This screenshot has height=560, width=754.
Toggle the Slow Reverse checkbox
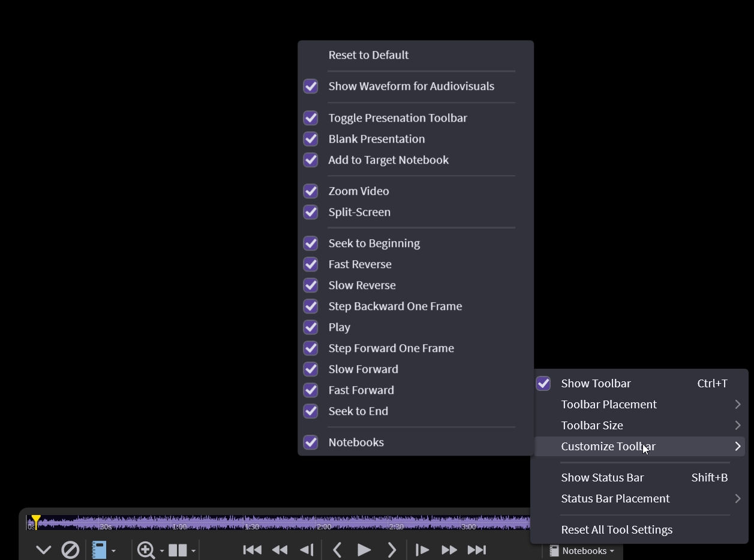[x=311, y=285]
